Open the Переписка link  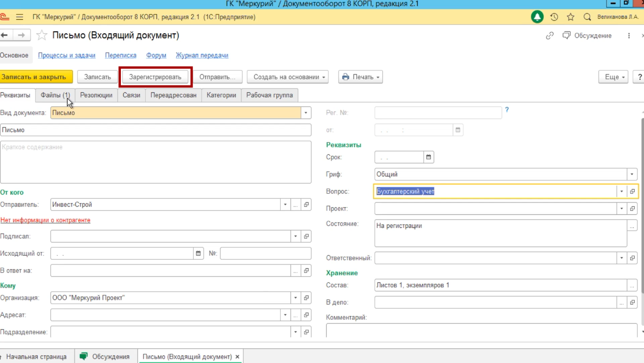click(121, 55)
